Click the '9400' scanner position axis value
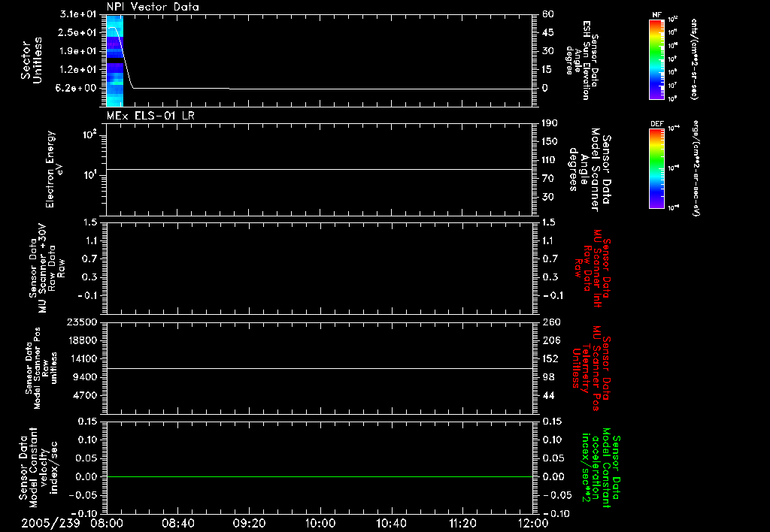This screenshot has height=532, width=770. click(85, 377)
